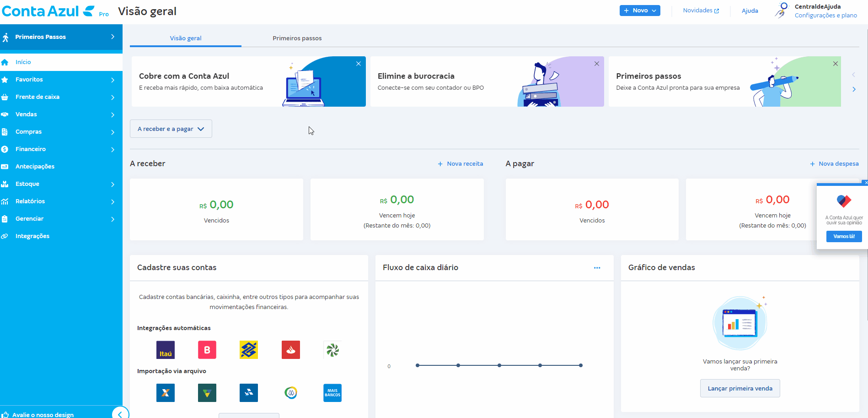Click the Frente de caixa basket icon
This screenshot has height=418, width=868.
(x=5, y=97)
